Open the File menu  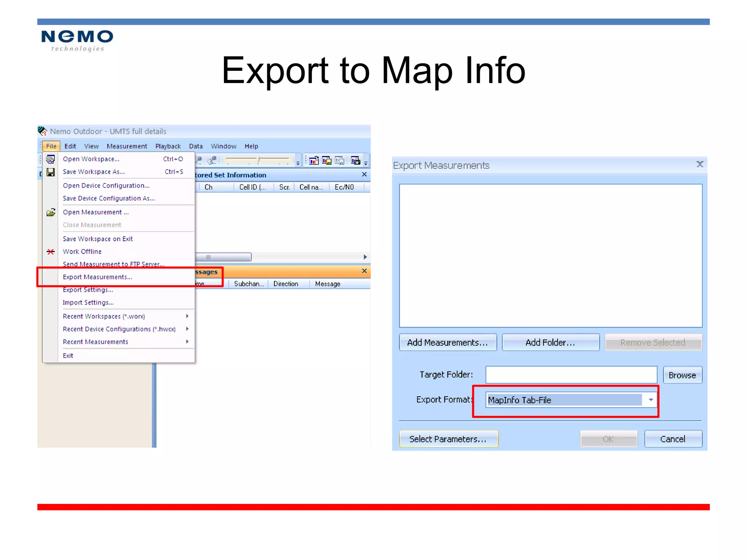(51, 146)
